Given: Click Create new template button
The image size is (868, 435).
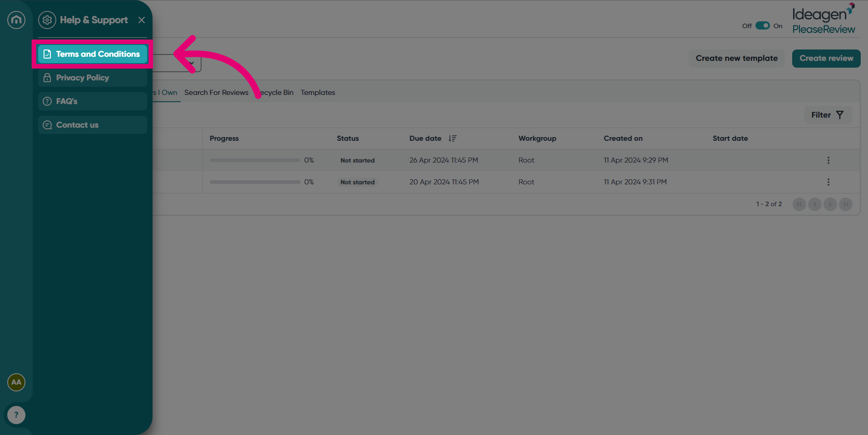Looking at the screenshot, I should coord(737,59).
